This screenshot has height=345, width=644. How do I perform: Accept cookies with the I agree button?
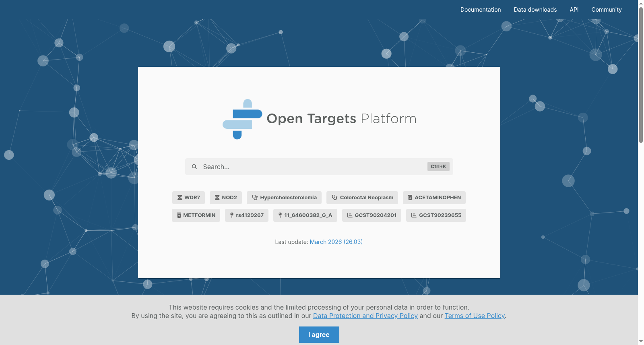point(319,335)
